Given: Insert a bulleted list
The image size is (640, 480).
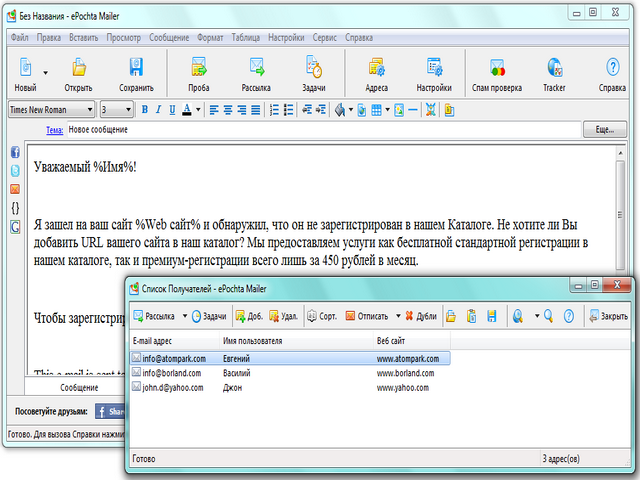Looking at the screenshot, I should (x=288, y=109).
